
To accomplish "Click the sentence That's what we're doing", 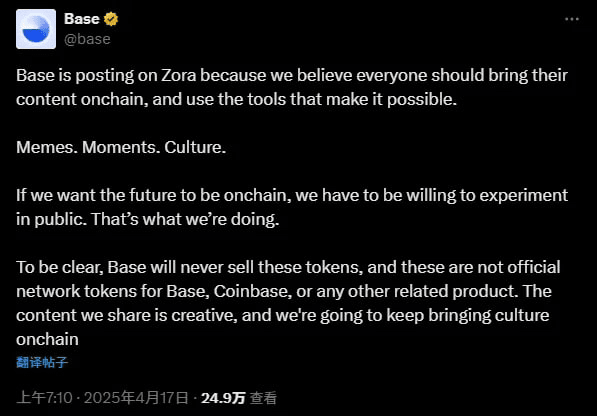I will coord(185,219).
